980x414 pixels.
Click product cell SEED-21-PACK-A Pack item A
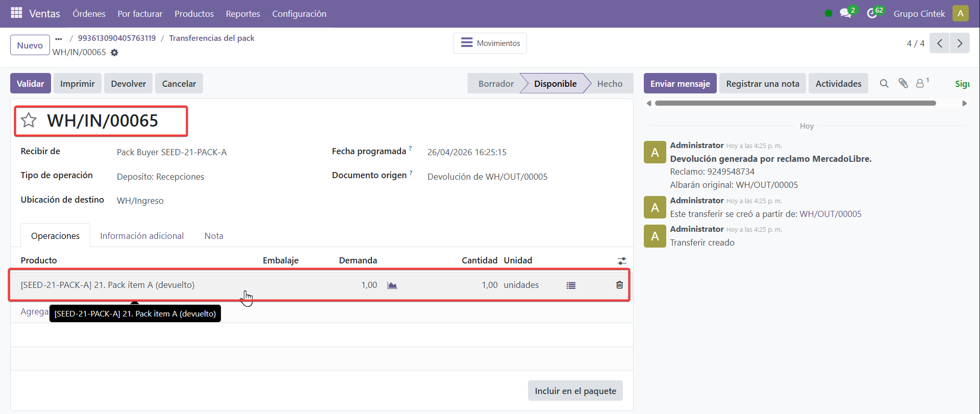click(x=108, y=285)
